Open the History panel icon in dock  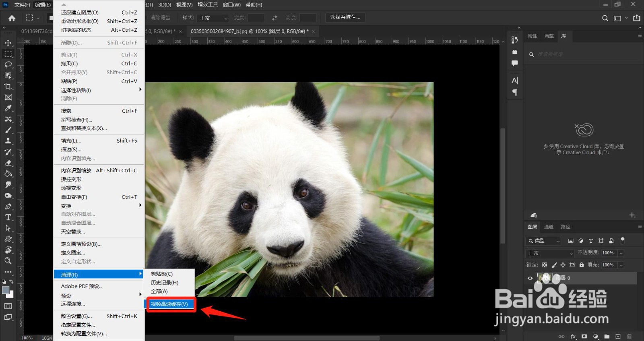pos(515,40)
